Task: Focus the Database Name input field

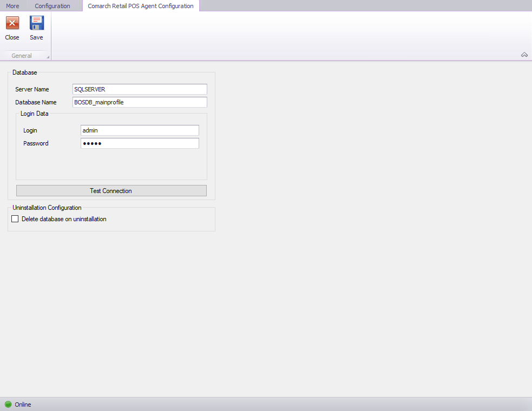Action: [140, 102]
